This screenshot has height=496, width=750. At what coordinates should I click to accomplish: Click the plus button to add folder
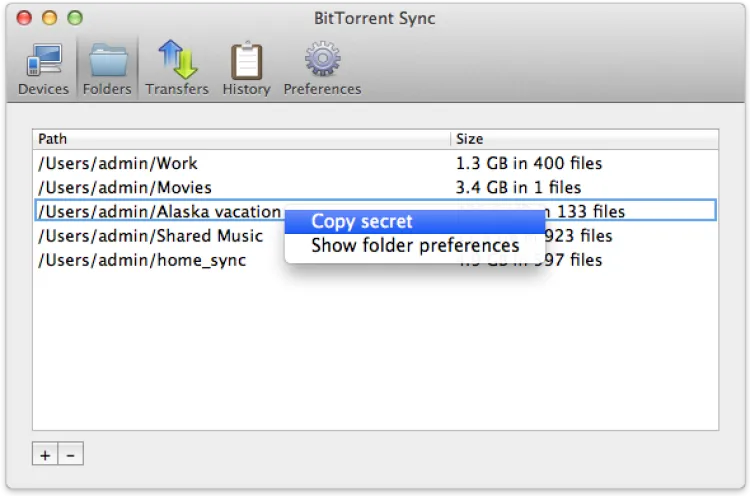click(45, 455)
